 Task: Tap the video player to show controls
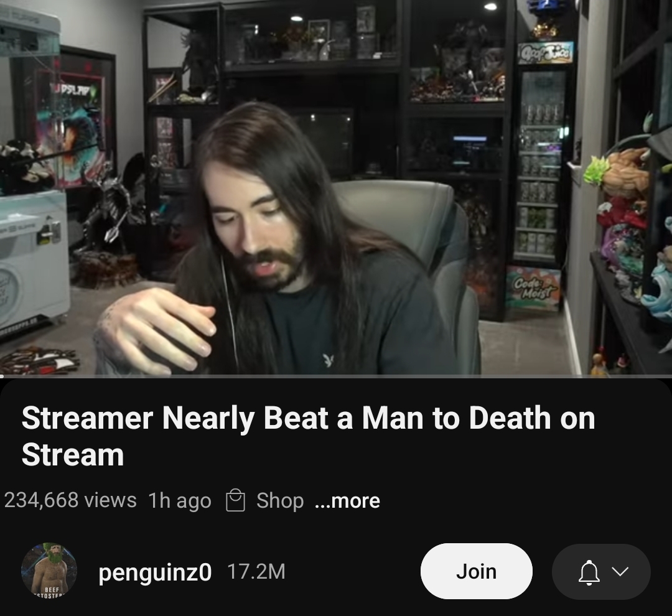336,187
